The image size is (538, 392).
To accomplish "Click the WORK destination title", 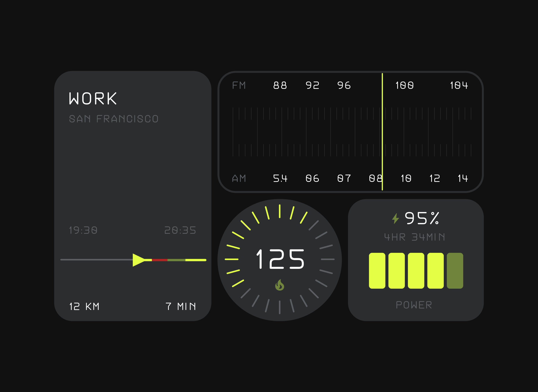I will pos(93,98).
